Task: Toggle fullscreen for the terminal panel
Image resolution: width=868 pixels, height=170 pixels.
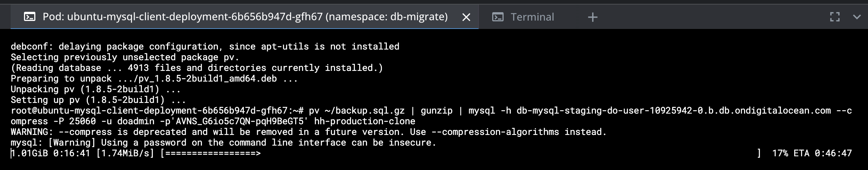Action: pos(835,17)
